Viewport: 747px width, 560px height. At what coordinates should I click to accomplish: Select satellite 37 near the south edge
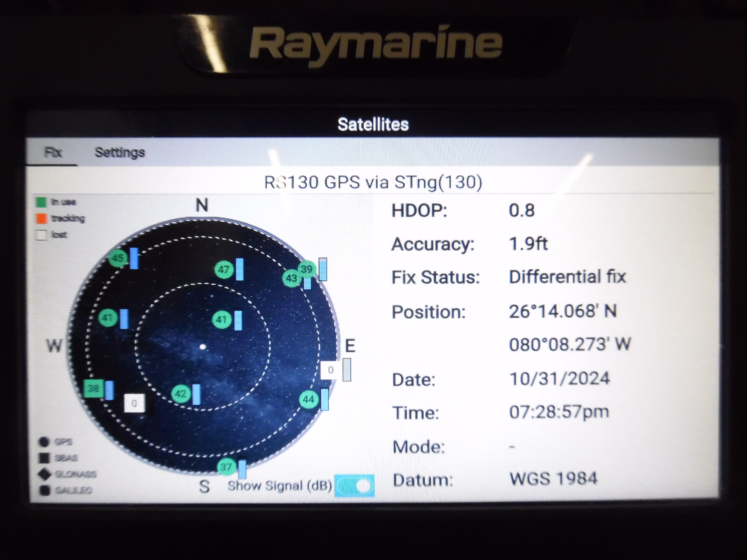click(x=226, y=467)
